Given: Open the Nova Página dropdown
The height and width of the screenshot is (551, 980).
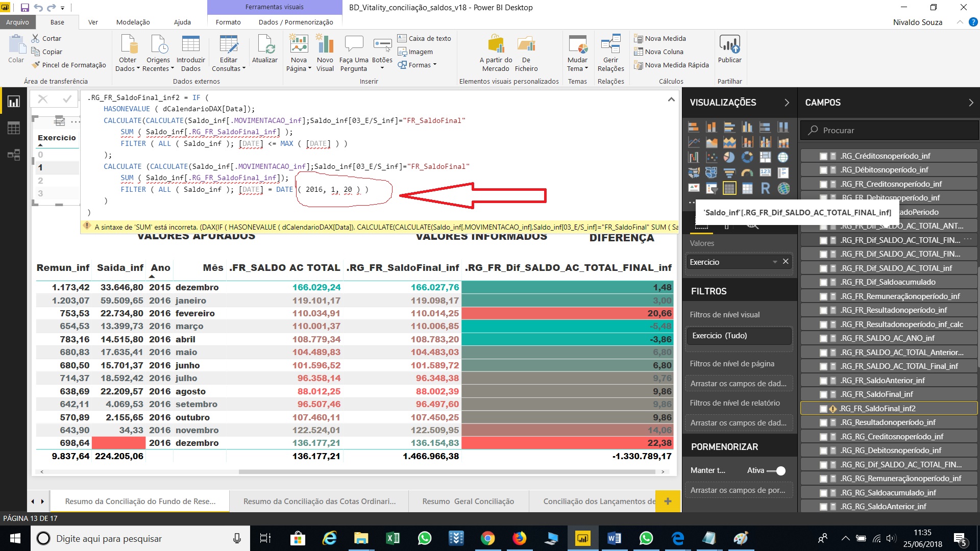Looking at the screenshot, I should [299, 53].
